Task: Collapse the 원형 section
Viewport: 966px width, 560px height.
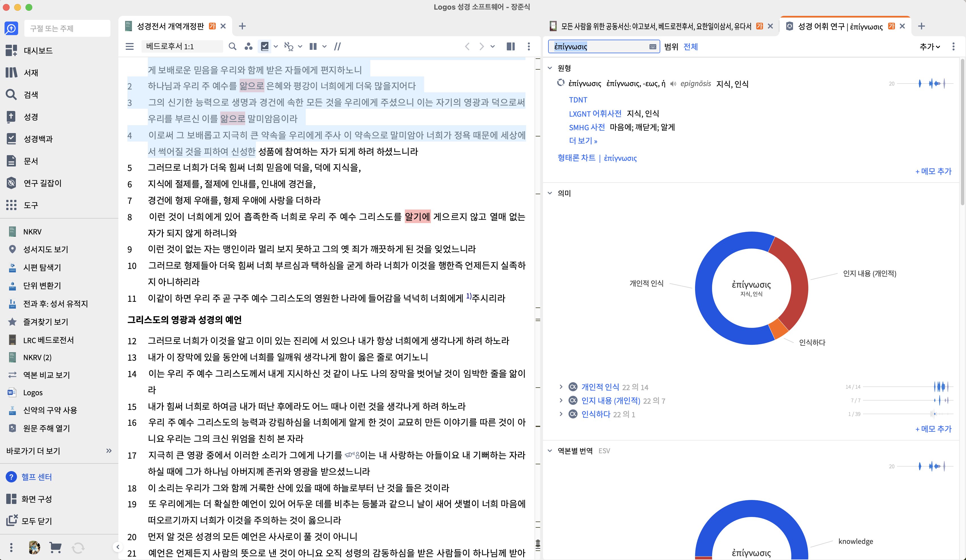Action: [550, 68]
